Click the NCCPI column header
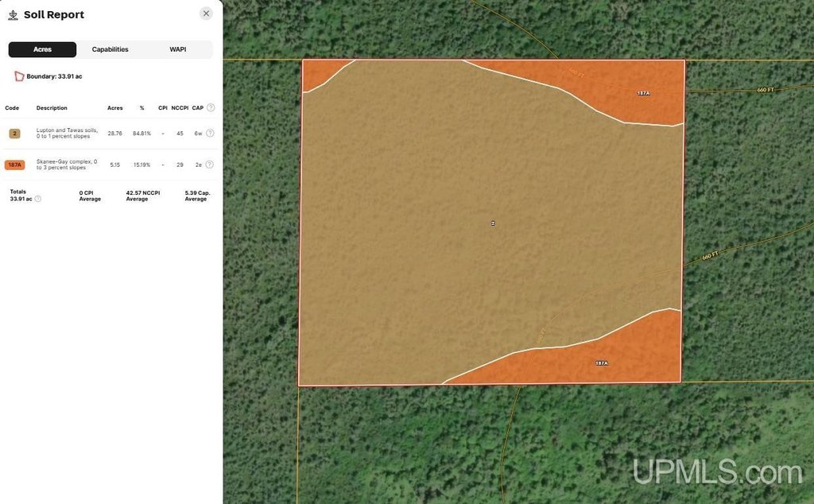Viewport: 814px width, 504px height. tap(180, 107)
